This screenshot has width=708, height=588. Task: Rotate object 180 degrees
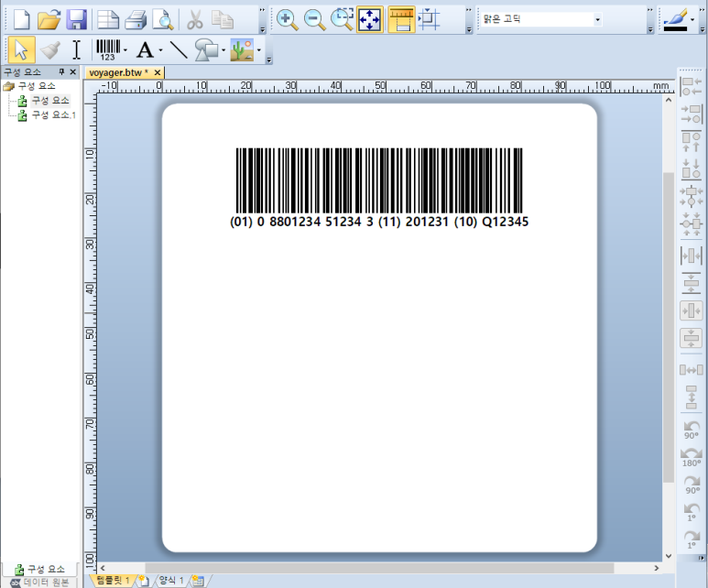coord(692,457)
